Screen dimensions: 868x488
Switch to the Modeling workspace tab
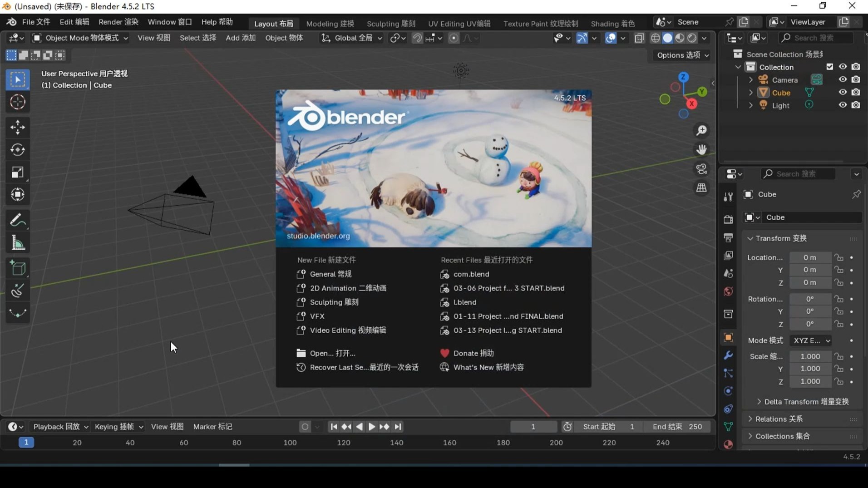(330, 24)
